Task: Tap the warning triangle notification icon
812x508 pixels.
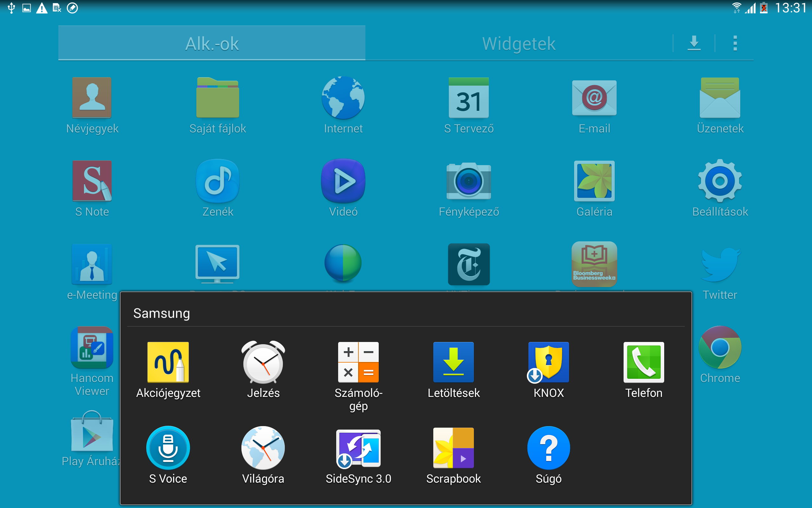Action: [x=42, y=8]
